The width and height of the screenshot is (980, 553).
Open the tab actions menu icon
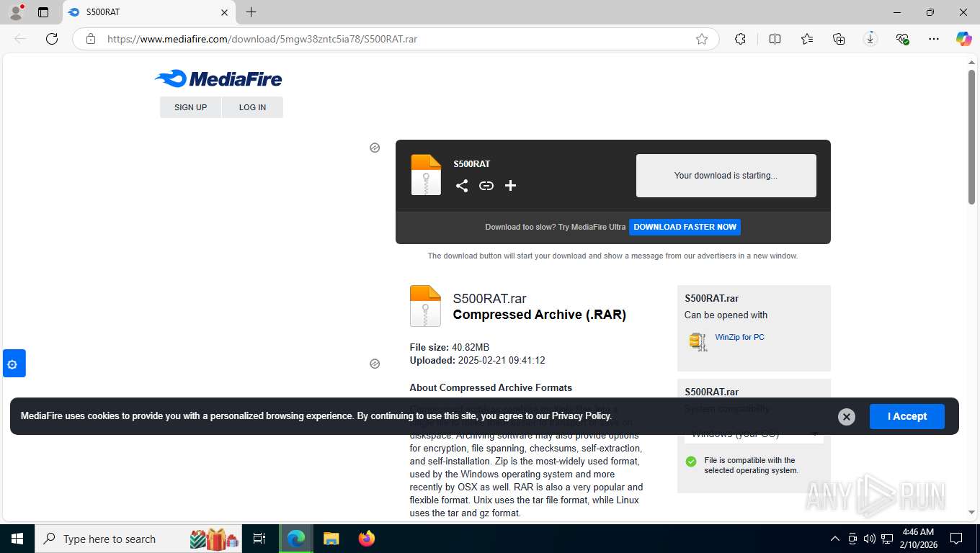43,12
